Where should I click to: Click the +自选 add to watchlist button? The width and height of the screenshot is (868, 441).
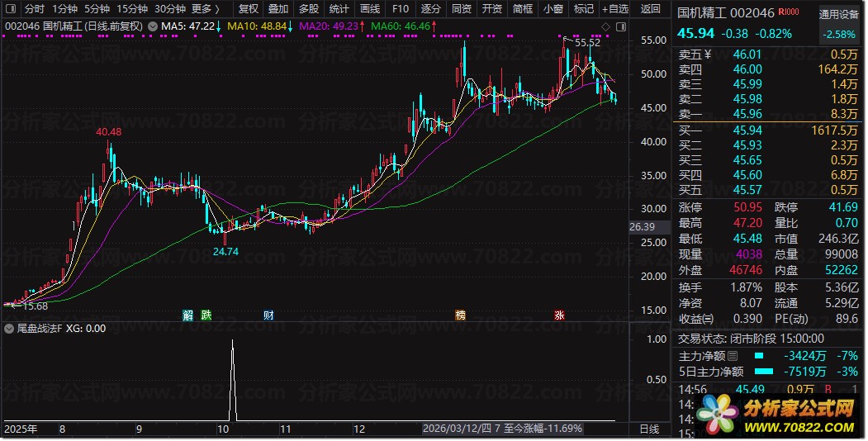614,9
